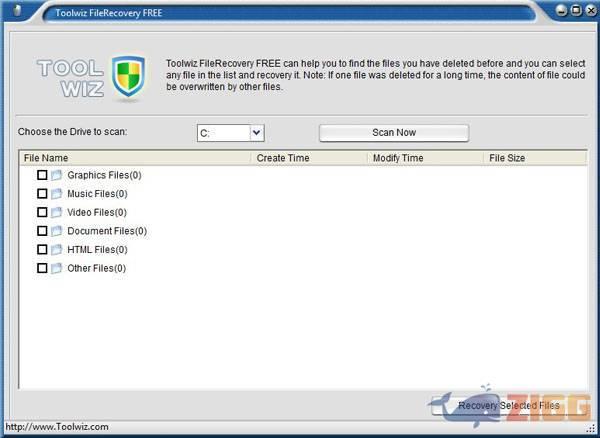Tick the Document Files checkbox

(42, 231)
